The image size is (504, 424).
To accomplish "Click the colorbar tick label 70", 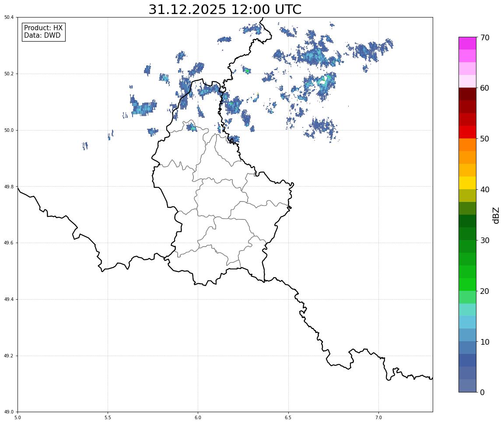I will coord(485,38).
